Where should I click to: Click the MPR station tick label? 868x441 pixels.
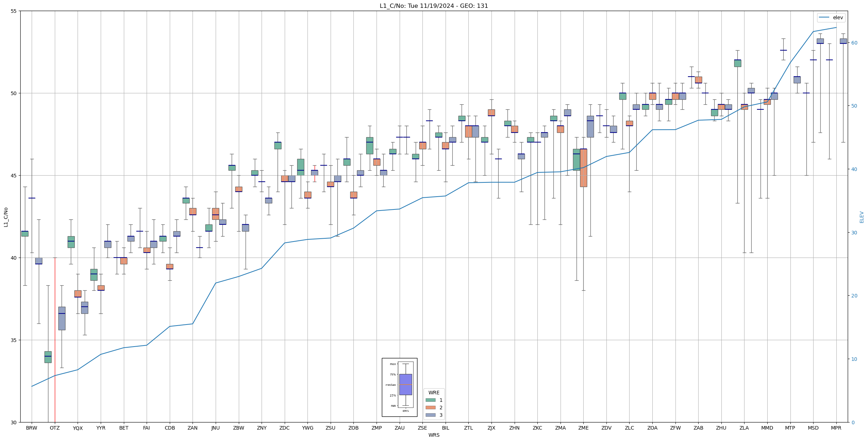click(836, 428)
